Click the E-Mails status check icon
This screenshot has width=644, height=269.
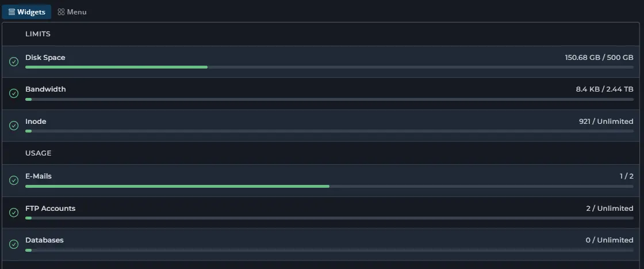[x=14, y=180]
